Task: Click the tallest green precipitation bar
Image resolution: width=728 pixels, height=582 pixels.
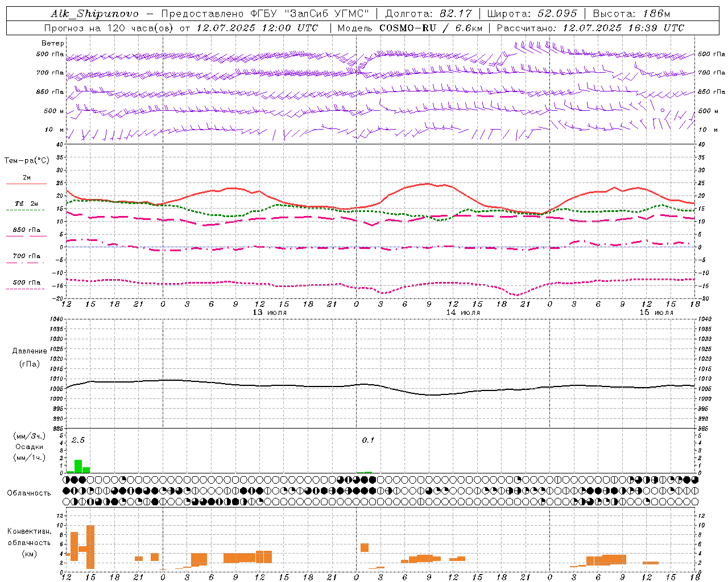Action: coord(78,466)
